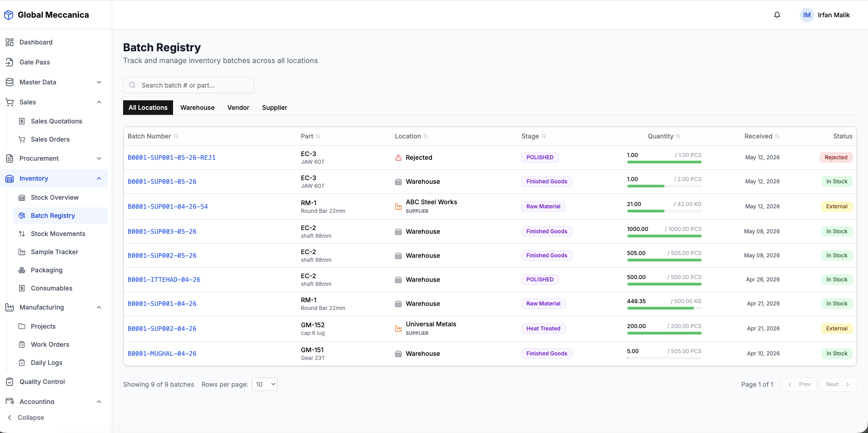Collapse the Inventory menu chevron
Image resolution: width=868 pixels, height=433 pixels.
(99, 178)
